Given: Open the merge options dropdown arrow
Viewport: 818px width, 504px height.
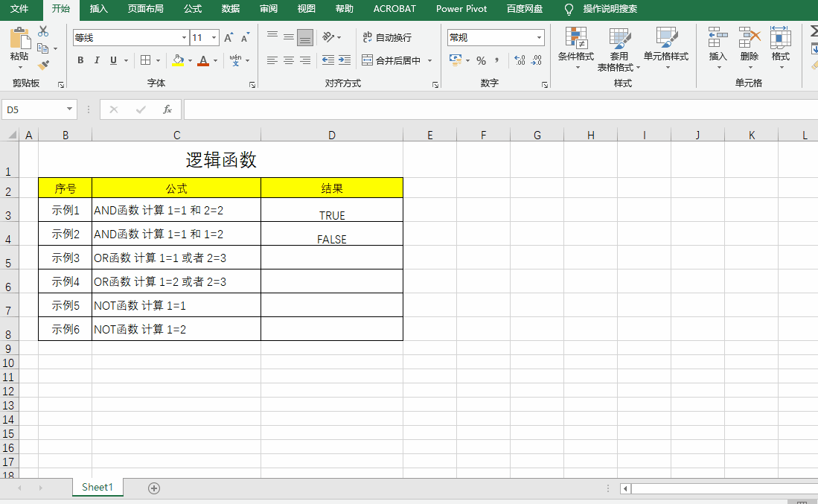Looking at the screenshot, I should (x=430, y=60).
